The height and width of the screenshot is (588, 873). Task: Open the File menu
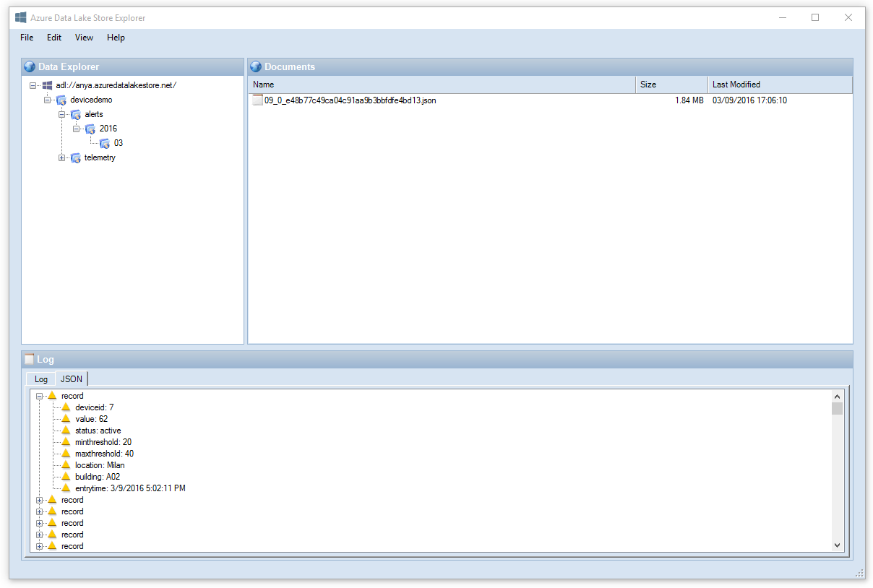click(27, 38)
